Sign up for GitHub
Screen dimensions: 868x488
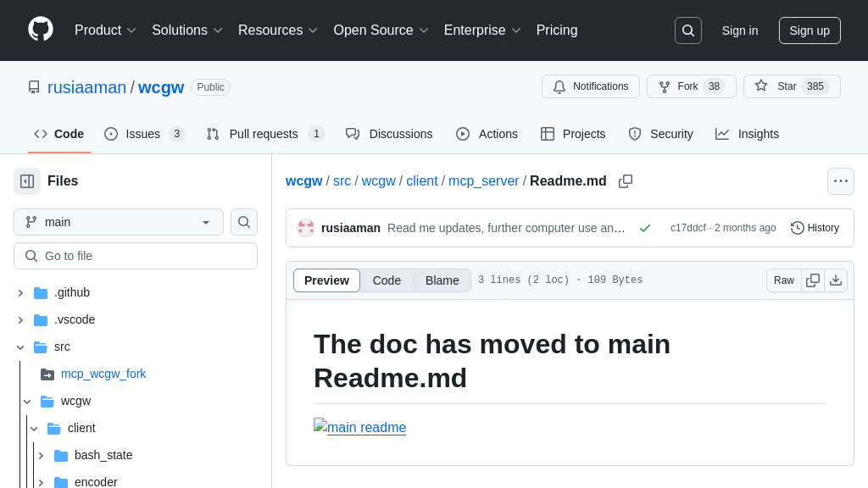coord(810,30)
